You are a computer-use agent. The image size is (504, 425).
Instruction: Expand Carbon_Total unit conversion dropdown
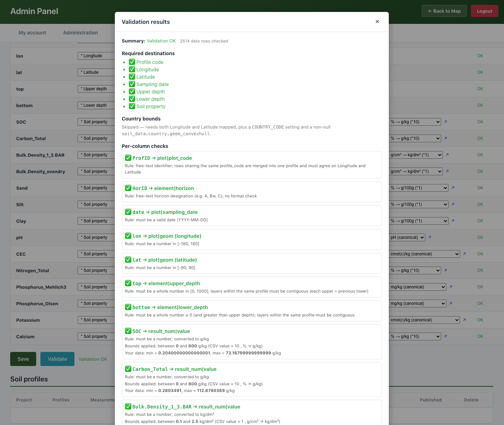415,138
